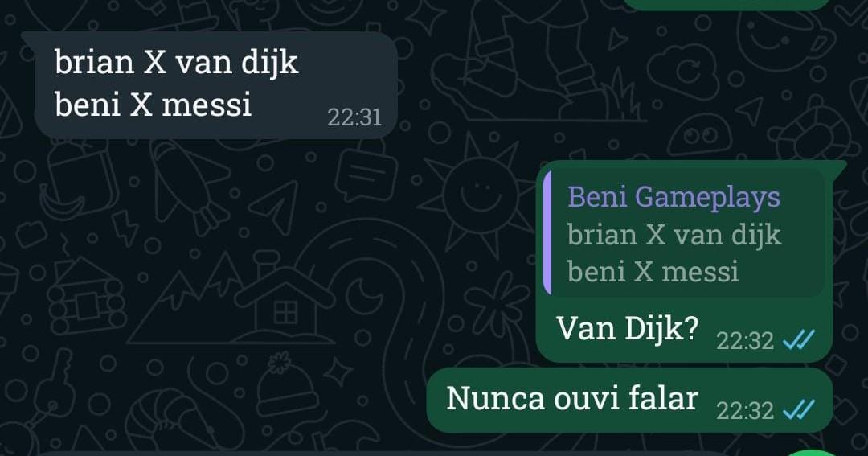The height and width of the screenshot is (456, 868).
Task: Select the Nunca ouvi falar message bubble
Action: click(630, 400)
